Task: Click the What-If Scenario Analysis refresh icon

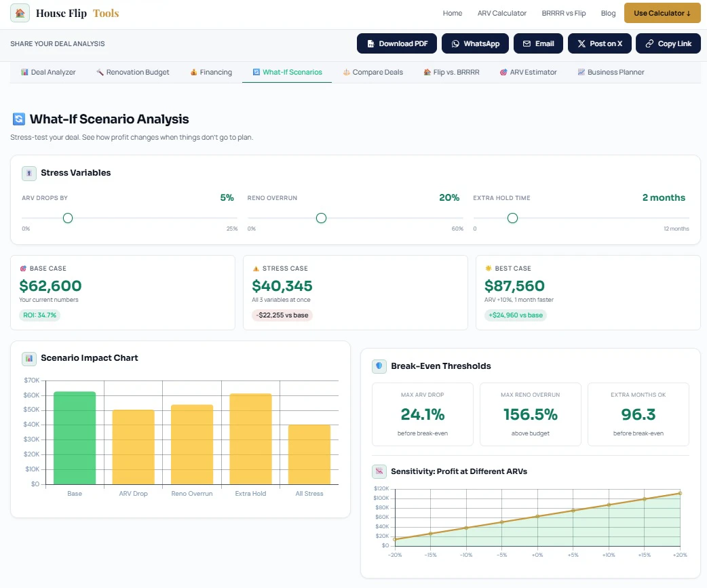Action: click(18, 119)
